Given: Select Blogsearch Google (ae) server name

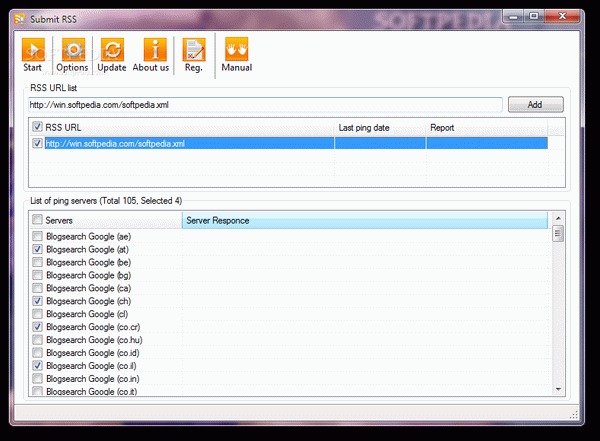Looking at the screenshot, I should [88, 237].
